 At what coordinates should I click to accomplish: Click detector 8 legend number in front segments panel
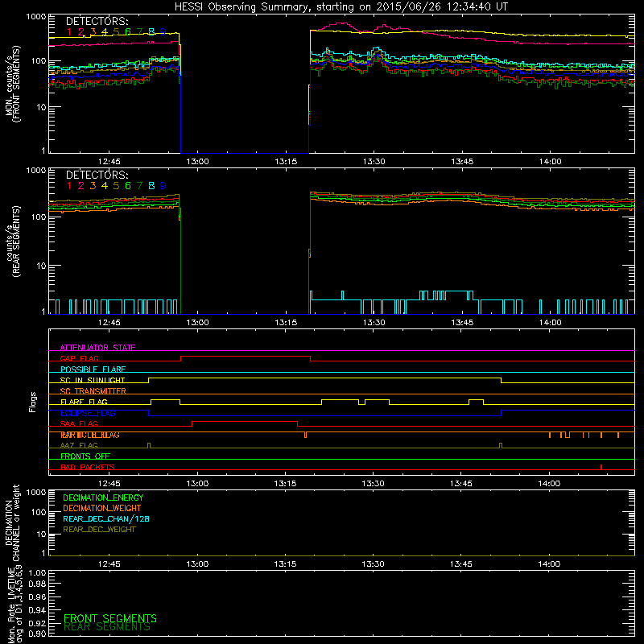(151, 32)
